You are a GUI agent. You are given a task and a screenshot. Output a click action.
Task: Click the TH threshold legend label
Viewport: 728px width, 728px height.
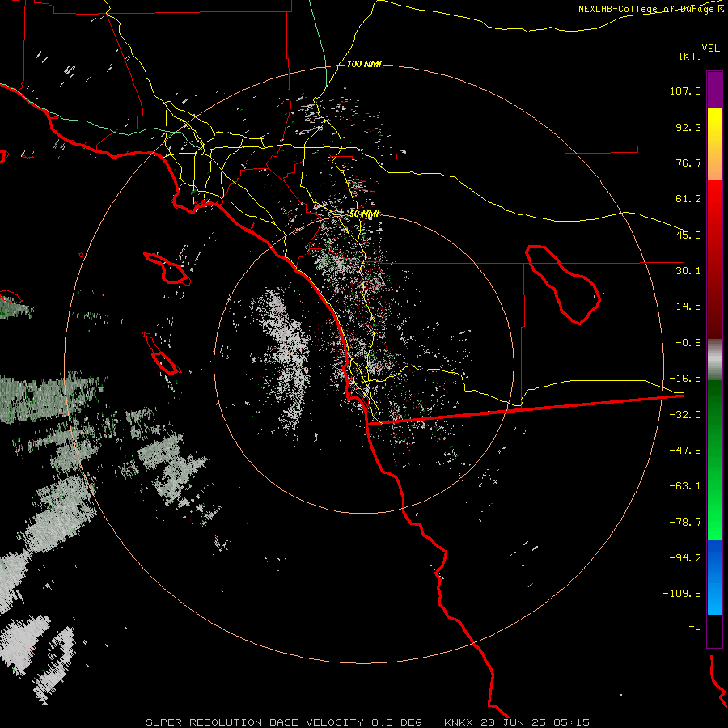pyautogui.click(x=695, y=630)
